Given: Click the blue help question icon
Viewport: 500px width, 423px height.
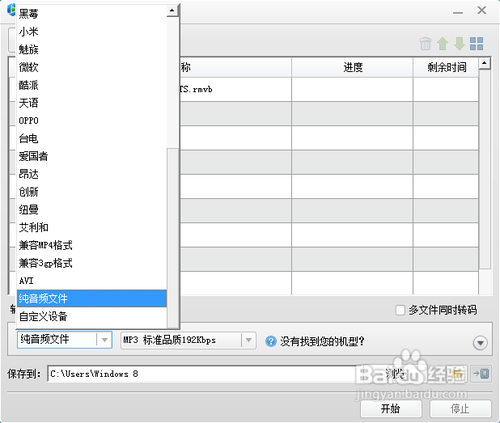Looking at the screenshot, I should [271, 341].
